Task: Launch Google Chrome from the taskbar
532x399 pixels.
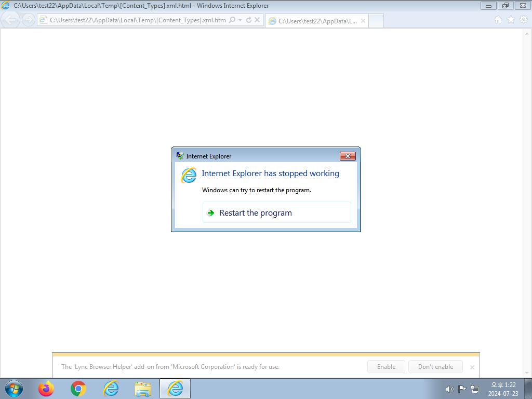Action: click(x=78, y=389)
